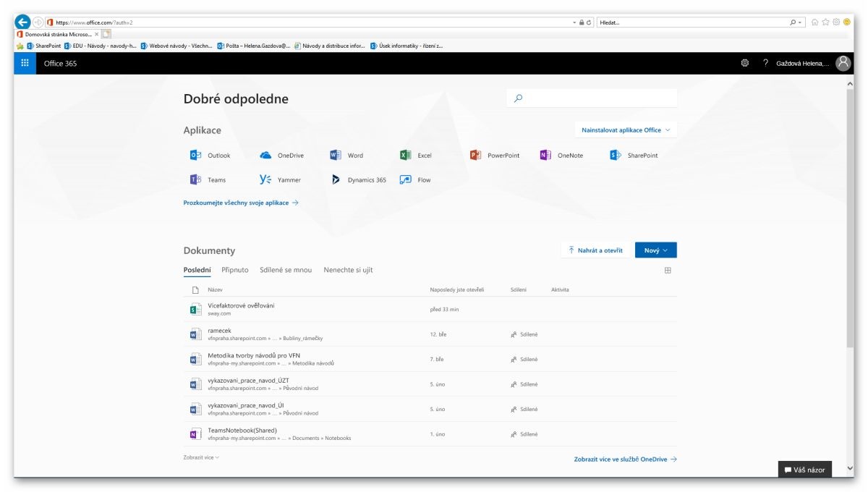This screenshot has height=492, width=868.
Task: Expand the Nový dropdown button
Action: point(656,250)
